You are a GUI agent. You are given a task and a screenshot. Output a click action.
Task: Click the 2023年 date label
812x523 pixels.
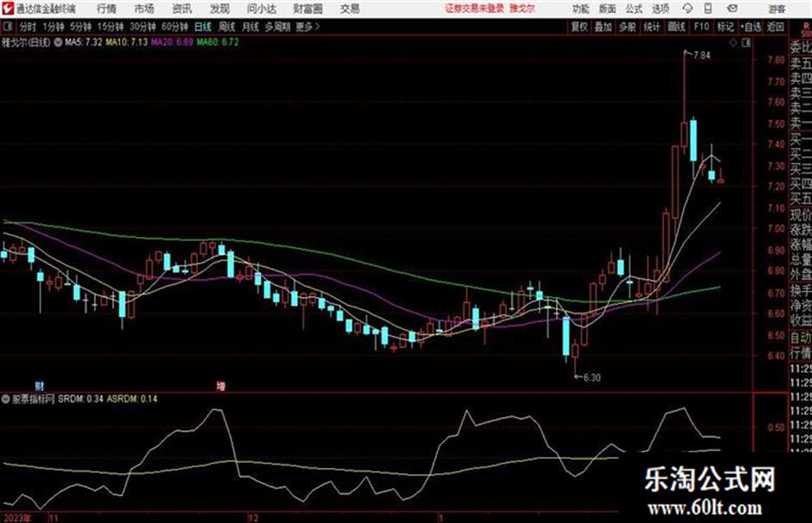[16, 518]
